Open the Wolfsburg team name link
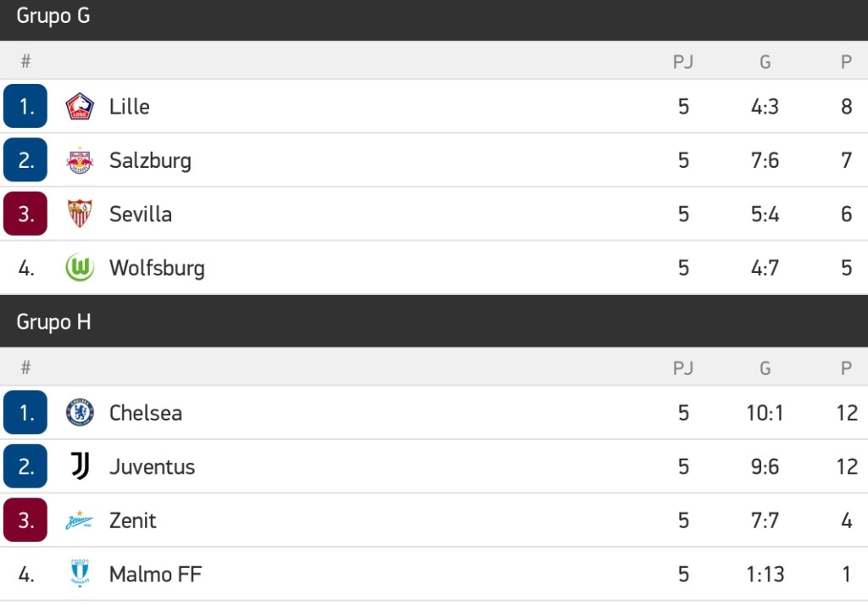This screenshot has height=607, width=868. point(157,268)
